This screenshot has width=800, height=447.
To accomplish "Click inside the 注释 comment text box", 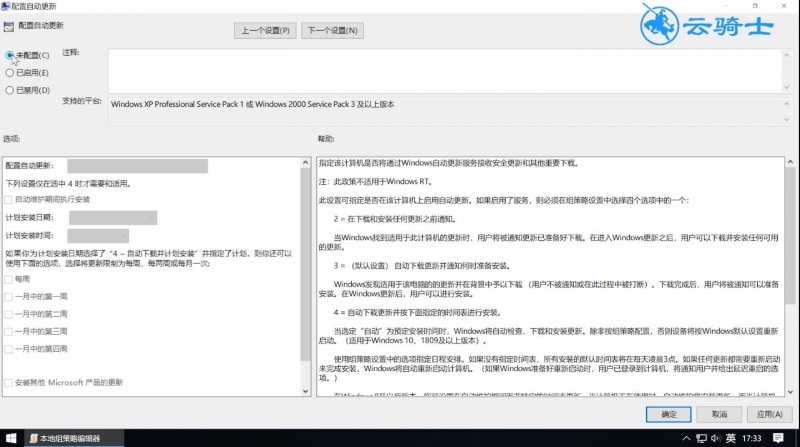I will pyautogui.click(x=444, y=71).
